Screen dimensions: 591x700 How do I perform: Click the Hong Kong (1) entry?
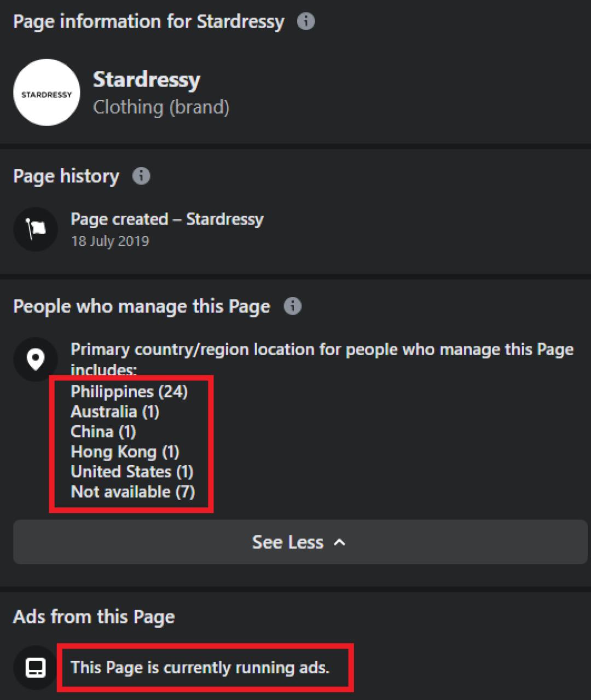125,452
